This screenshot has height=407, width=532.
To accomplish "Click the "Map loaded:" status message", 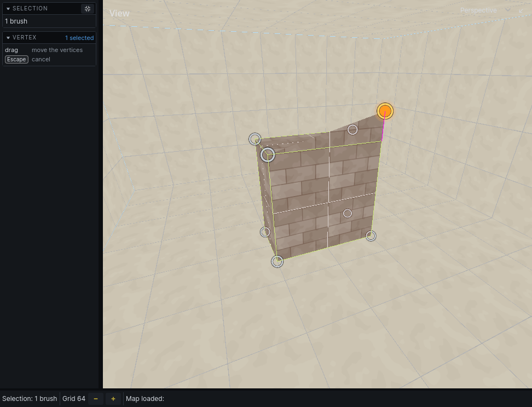I will pyautogui.click(x=145, y=399).
